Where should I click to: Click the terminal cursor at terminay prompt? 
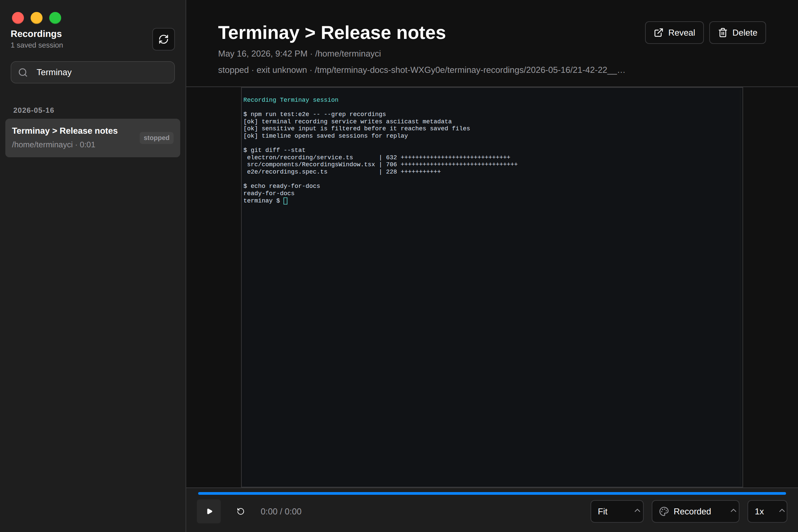point(285,201)
